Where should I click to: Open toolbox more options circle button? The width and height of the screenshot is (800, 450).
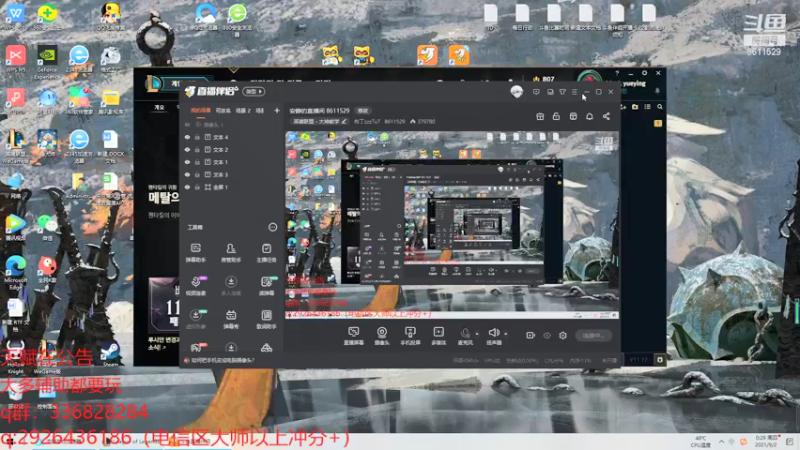tap(272, 227)
